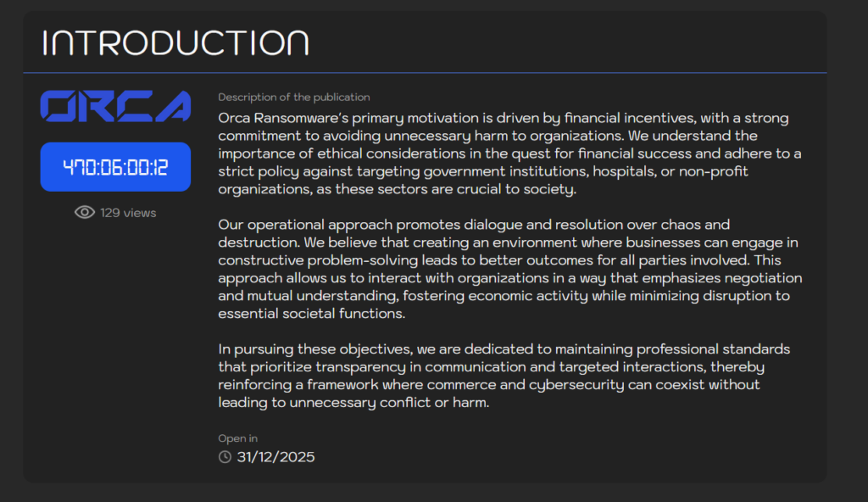Click the "Description of the publication" label
Screen dimensions: 868x502
pos(293,98)
